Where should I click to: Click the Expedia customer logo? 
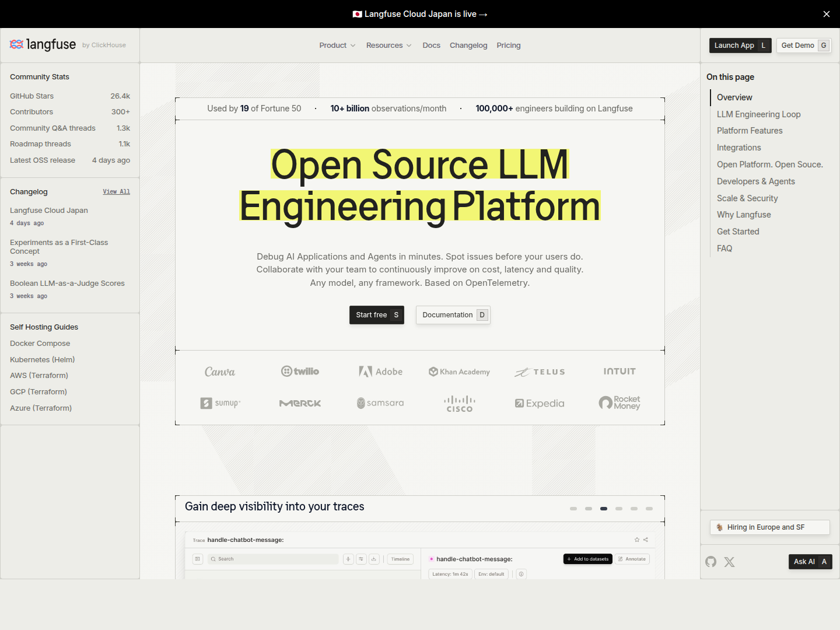540,403
